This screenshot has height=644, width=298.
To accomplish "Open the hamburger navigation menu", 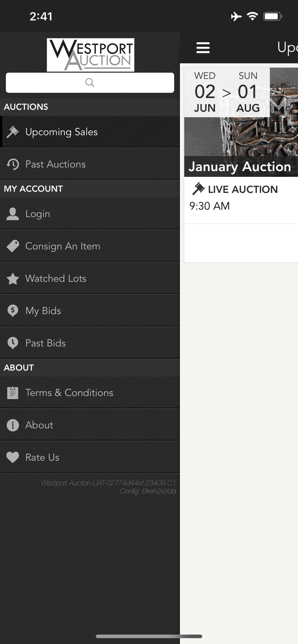I will tap(203, 48).
